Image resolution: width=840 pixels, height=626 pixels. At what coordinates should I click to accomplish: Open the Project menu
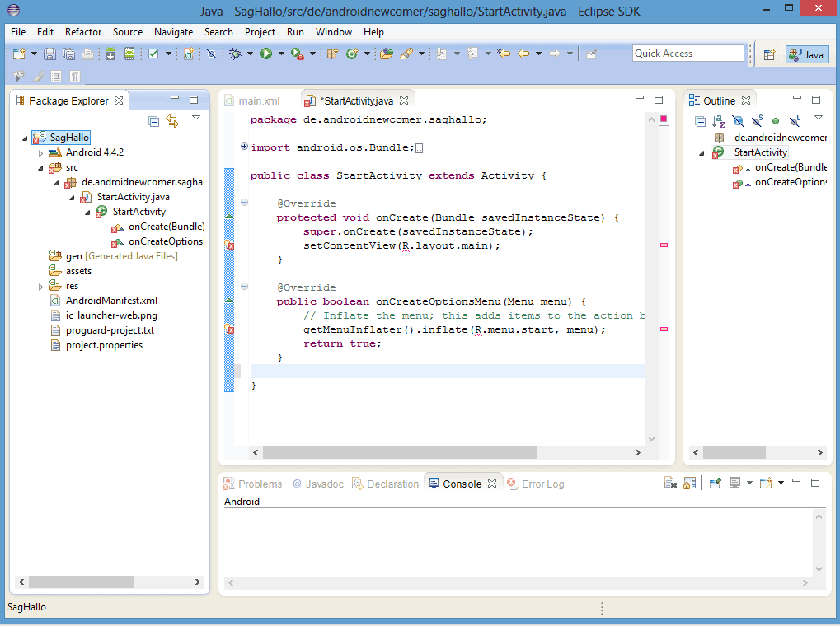pos(260,32)
